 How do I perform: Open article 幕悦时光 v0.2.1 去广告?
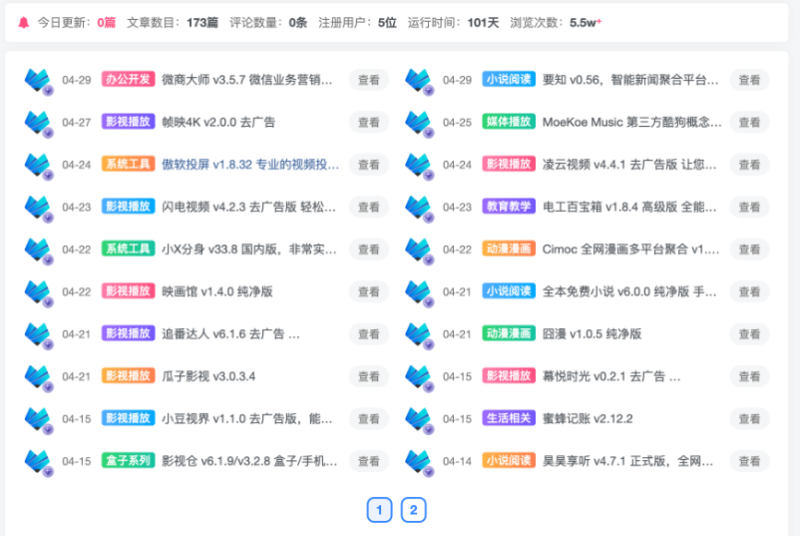tap(611, 376)
